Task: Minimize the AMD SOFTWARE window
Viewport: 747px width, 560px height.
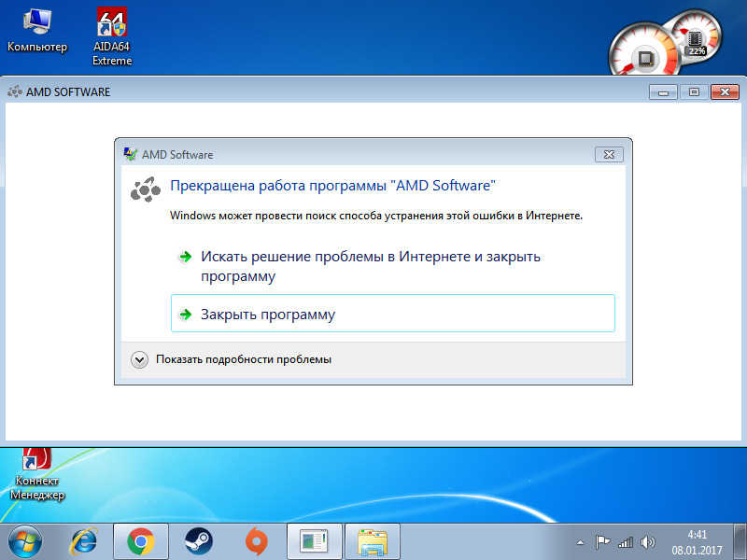Action: pyautogui.click(x=663, y=91)
